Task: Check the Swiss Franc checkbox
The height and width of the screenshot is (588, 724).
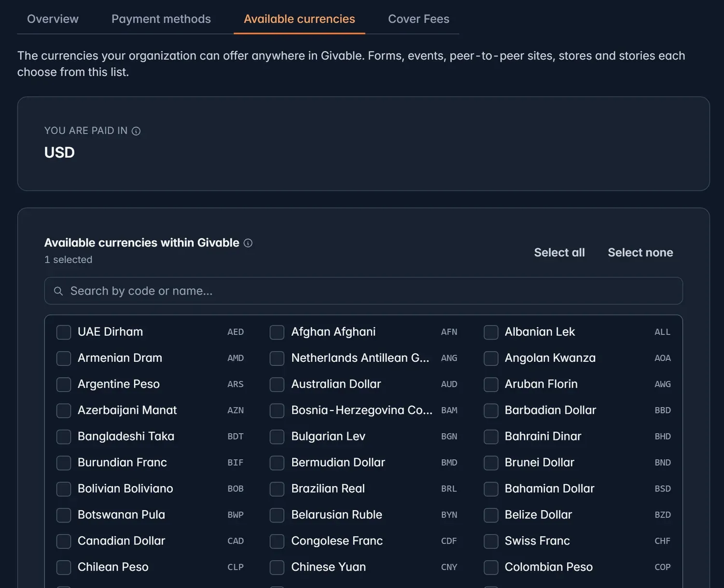Action: pyautogui.click(x=491, y=541)
